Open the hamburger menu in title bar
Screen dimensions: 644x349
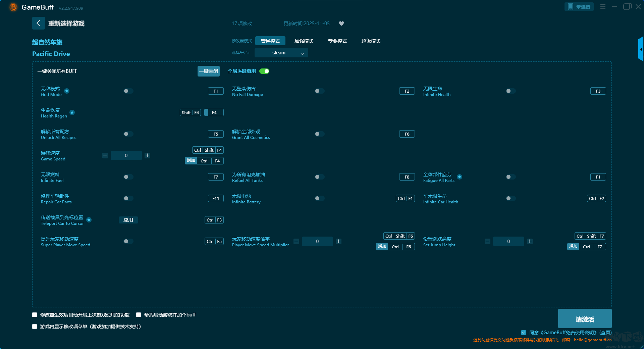(603, 7)
